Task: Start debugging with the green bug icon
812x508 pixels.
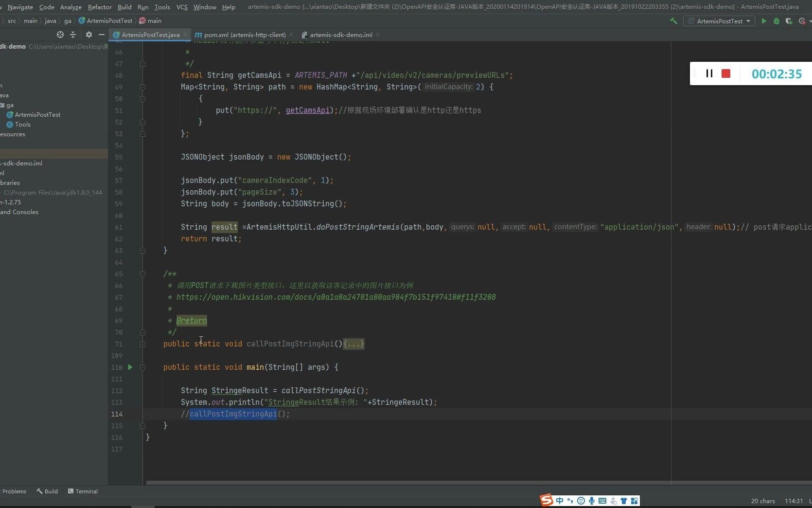Action: [777, 21]
